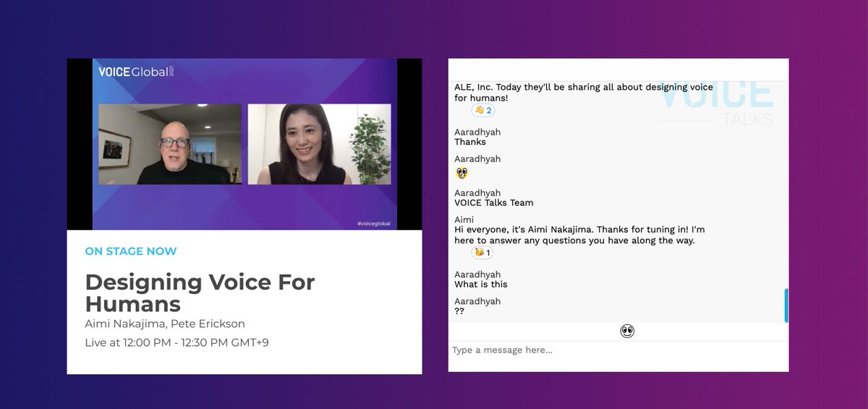Click the 'VOICE Talks Team' message

(494, 203)
